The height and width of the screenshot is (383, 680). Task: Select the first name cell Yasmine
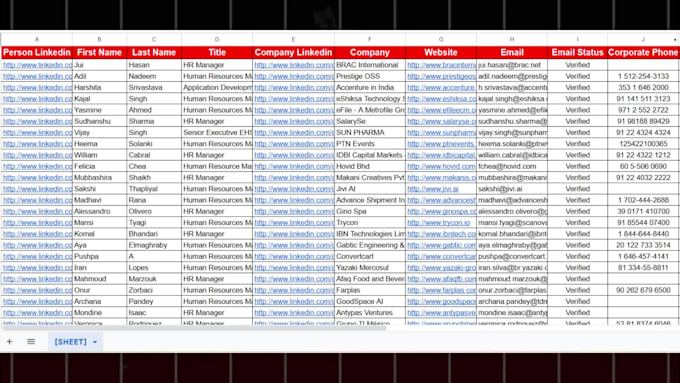click(x=99, y=110)
